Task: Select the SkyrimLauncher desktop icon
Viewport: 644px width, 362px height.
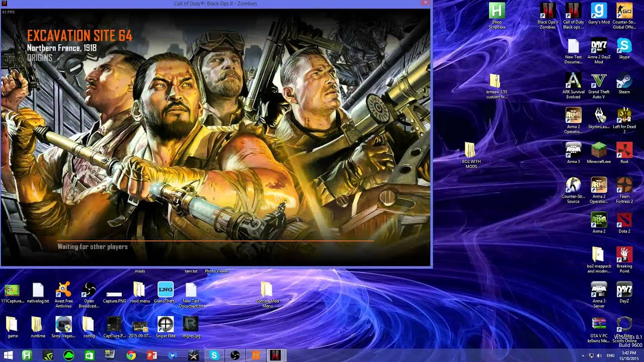Action: coord(599,118)
